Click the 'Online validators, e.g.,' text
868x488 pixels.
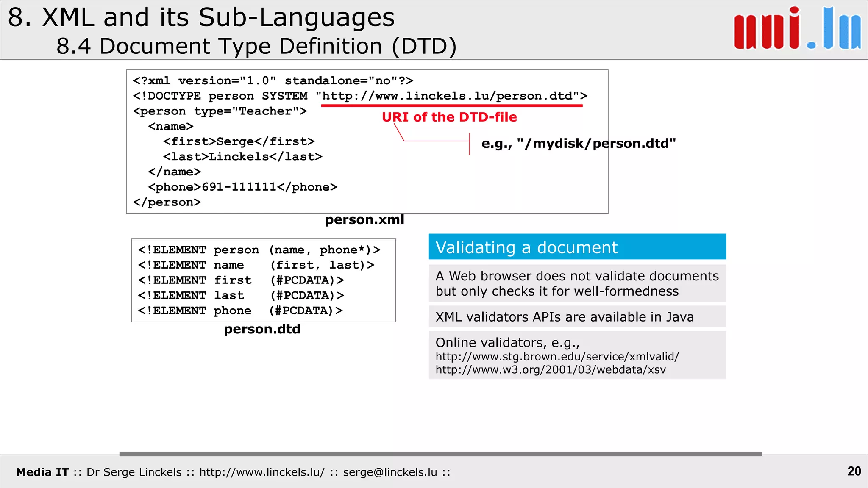[507, 342]
